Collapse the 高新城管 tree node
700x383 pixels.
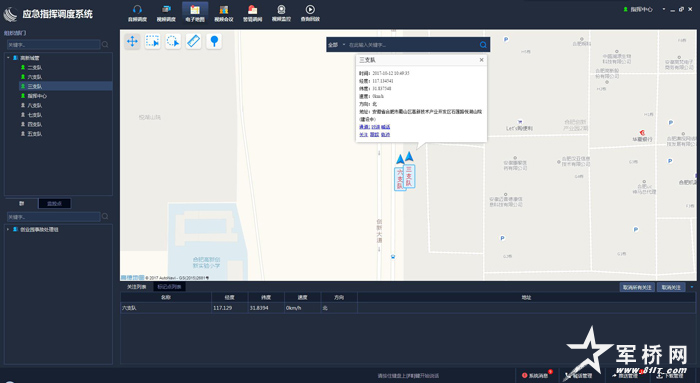tap(8, 58)
